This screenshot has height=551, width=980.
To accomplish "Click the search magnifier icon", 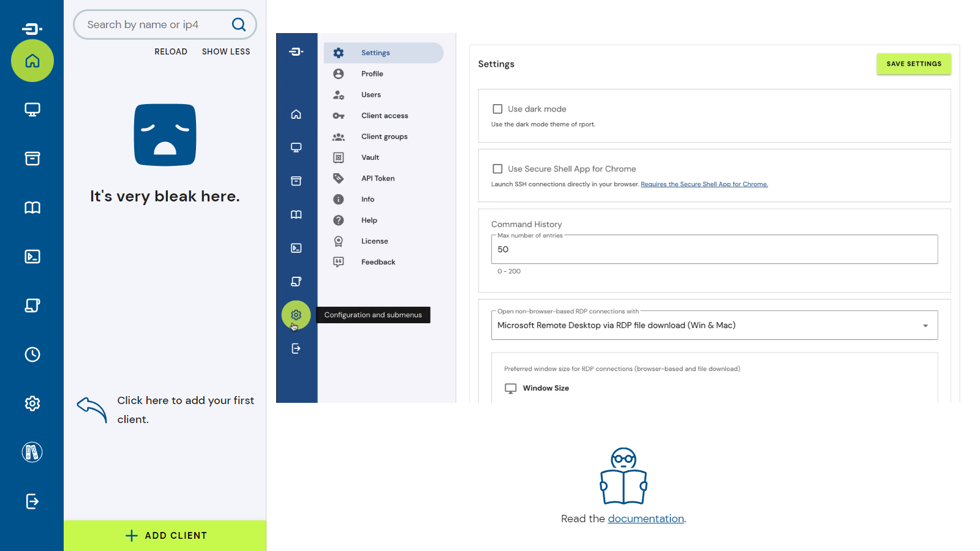I will pyautogui.click(x=239, y=24).
